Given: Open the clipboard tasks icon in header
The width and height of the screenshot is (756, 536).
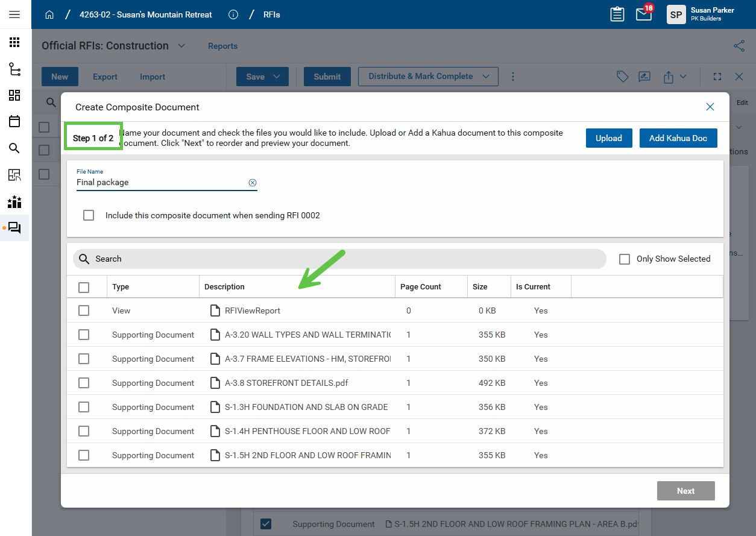Looking at the screenshot, I should pos(617,14).
